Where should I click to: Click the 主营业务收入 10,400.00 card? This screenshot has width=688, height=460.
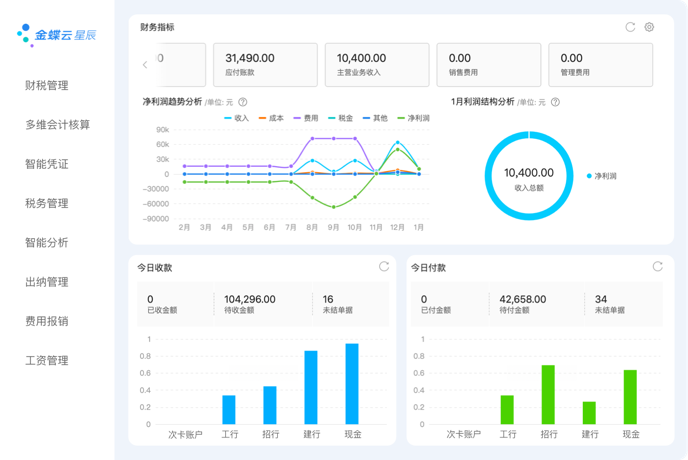pyautogui.click(x=375, y=65)
